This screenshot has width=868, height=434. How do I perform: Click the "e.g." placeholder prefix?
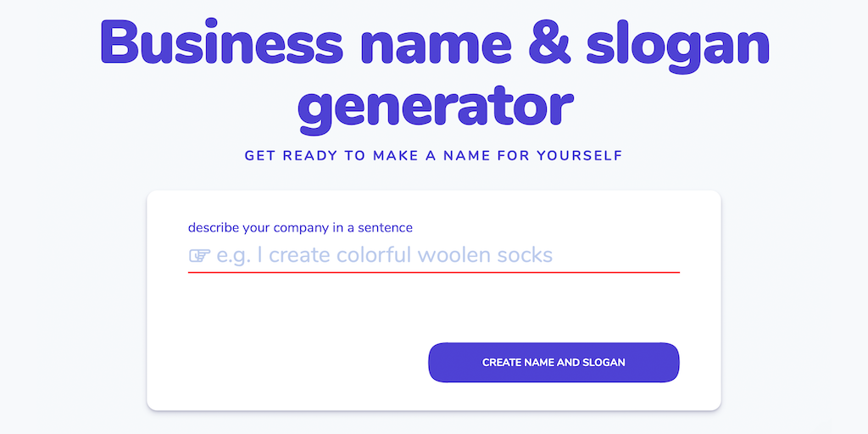pyautogui.click(x=234, y=255)
